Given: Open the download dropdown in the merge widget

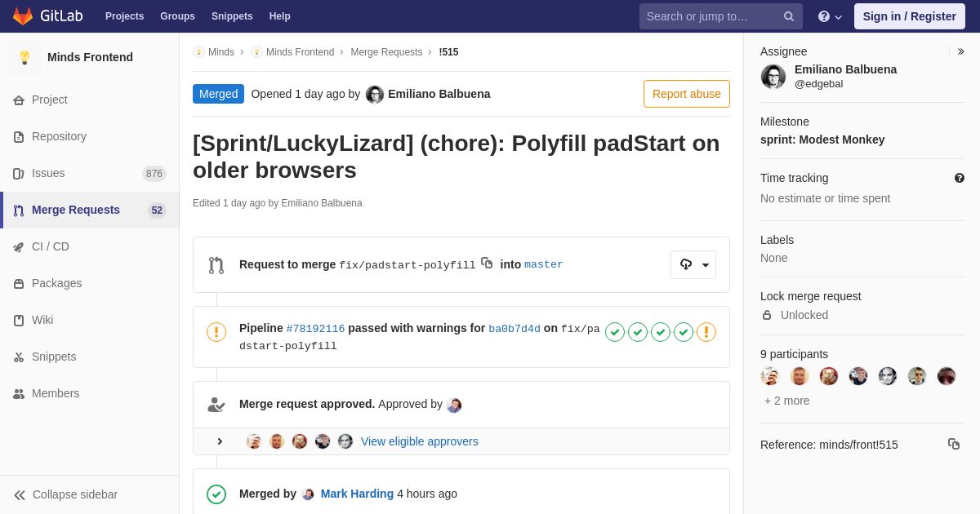Looking at the screenshot, I should (693, 264).
